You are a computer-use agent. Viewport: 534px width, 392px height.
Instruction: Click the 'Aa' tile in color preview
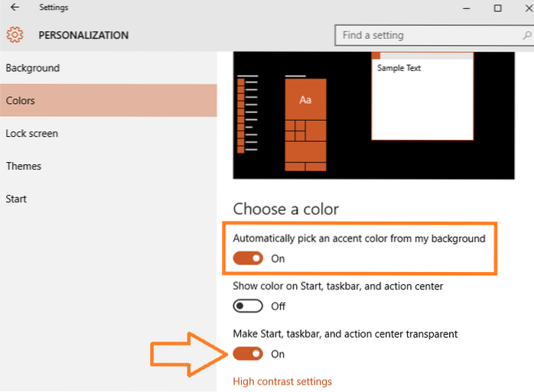[305, 99]
